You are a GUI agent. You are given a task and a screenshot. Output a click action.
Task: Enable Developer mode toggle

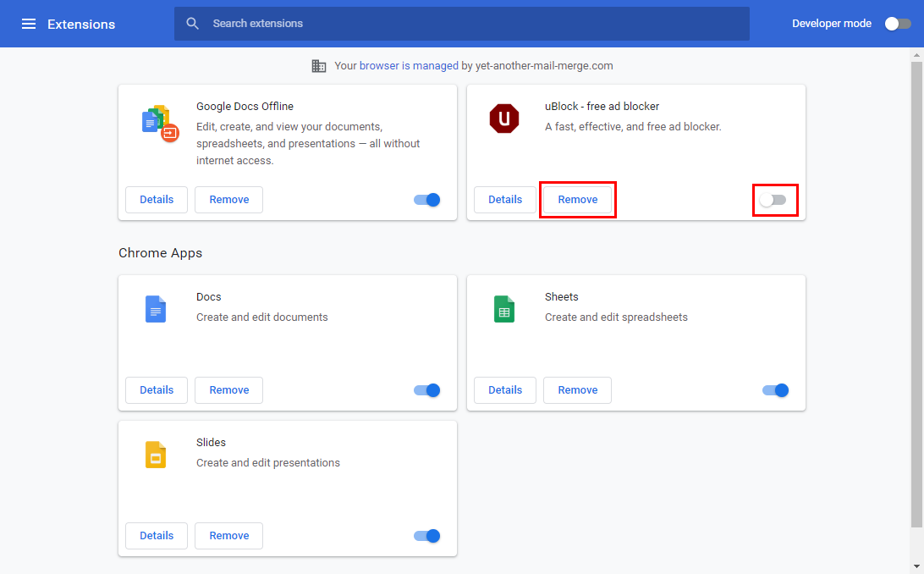[898, 24]
